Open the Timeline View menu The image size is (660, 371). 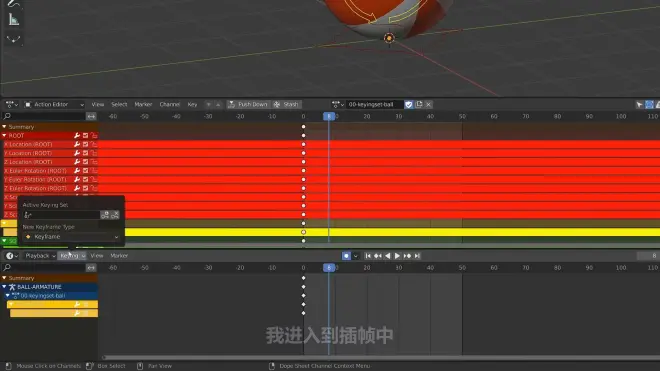(97, 256)
